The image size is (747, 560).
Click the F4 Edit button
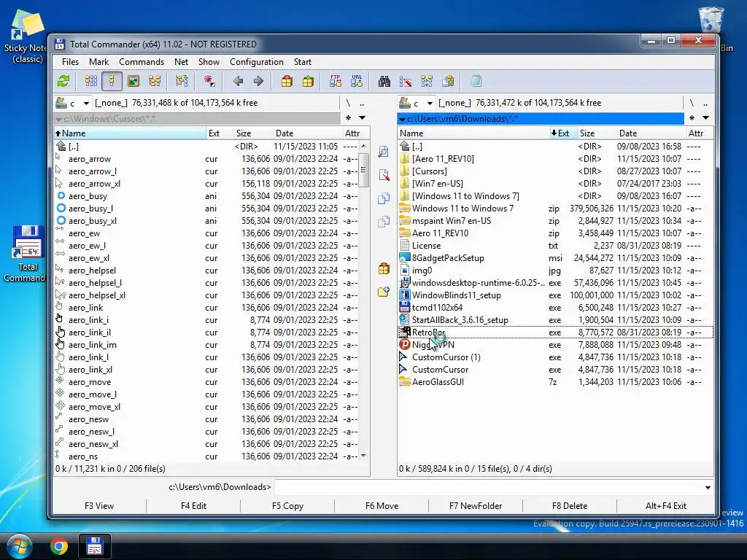193,506
